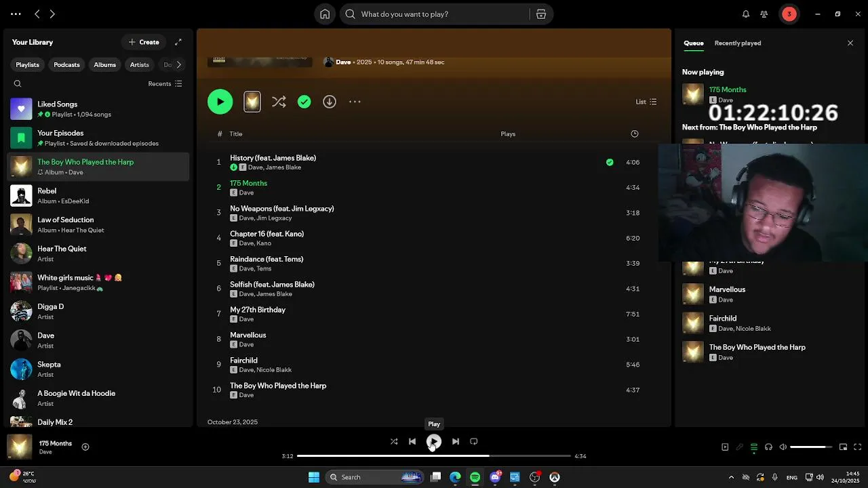
Task: Skip to previous track
Action: (x=412, y=441)
